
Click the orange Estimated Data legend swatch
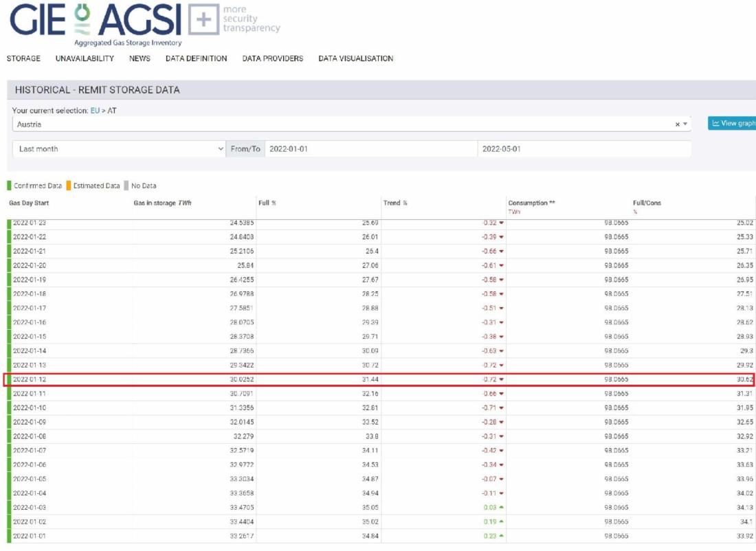(69, 185)
